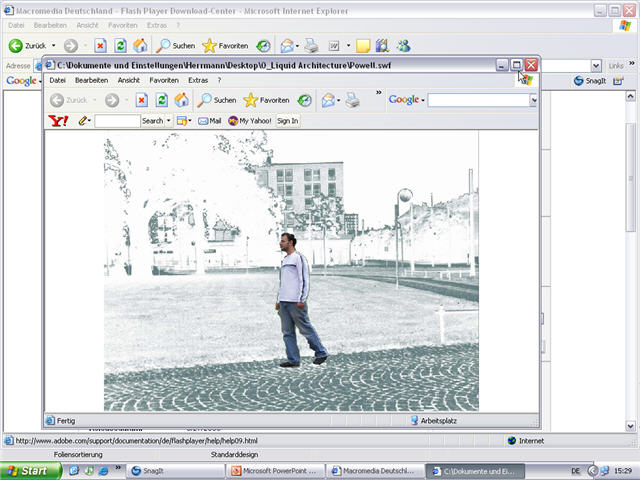Screen dimensions: 640x480
Task: Click the print icon in the front window toolbar
Action: pos(352,100)
